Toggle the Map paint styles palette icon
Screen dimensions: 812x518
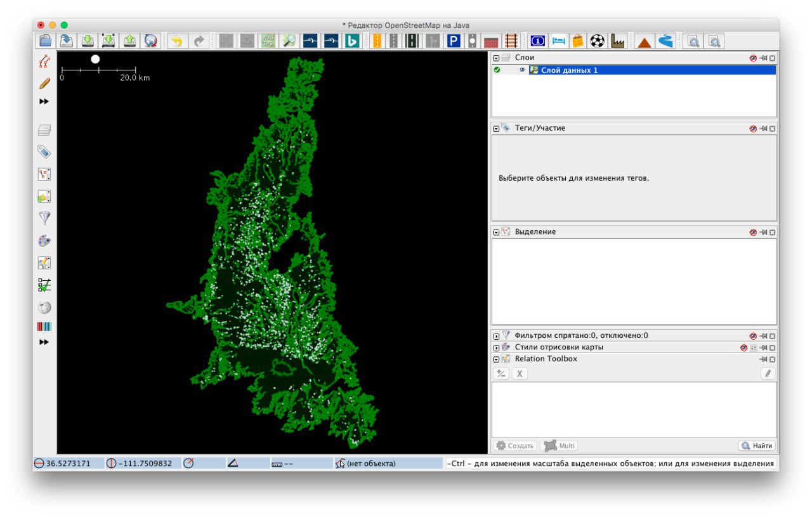[44, 241]
